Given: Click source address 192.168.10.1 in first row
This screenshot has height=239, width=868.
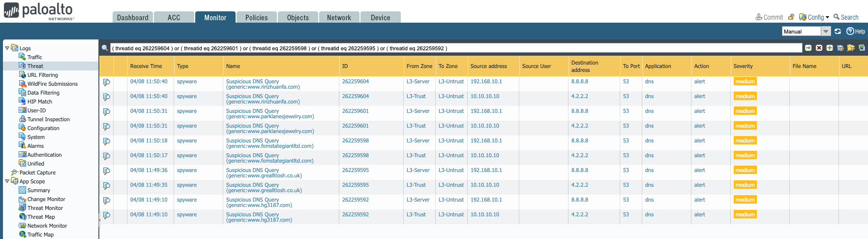Looking at the screenshot, I should pyautogui.click(x=486, y=81).
